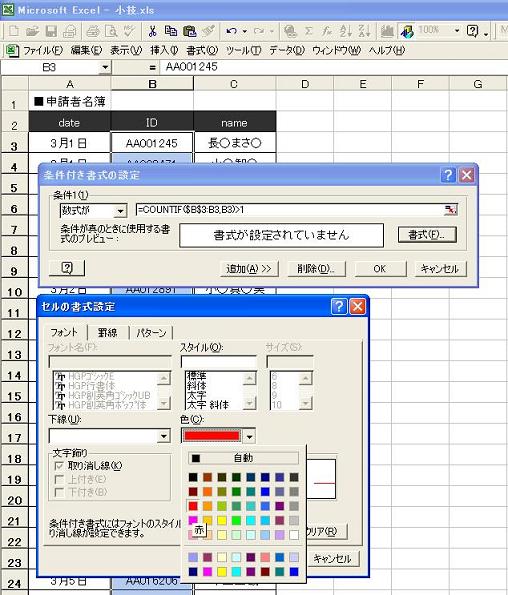Click the Paste clipboard icon
The width and height of the screenshot is (508, 595).
189,31
